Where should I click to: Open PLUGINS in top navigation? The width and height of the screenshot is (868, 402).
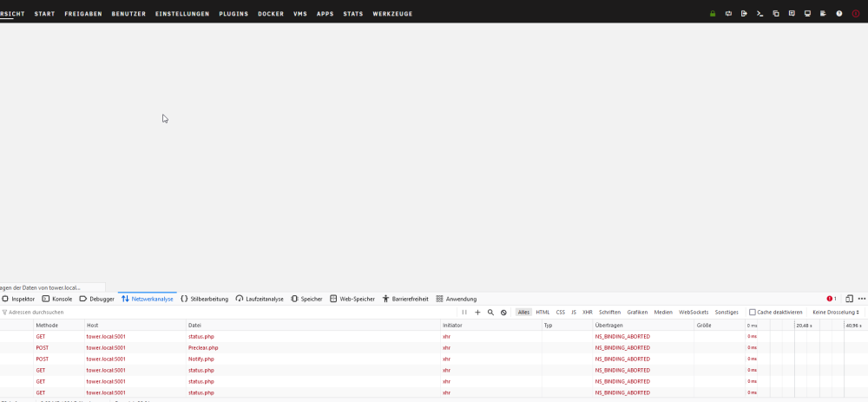(x=233, y=14)
